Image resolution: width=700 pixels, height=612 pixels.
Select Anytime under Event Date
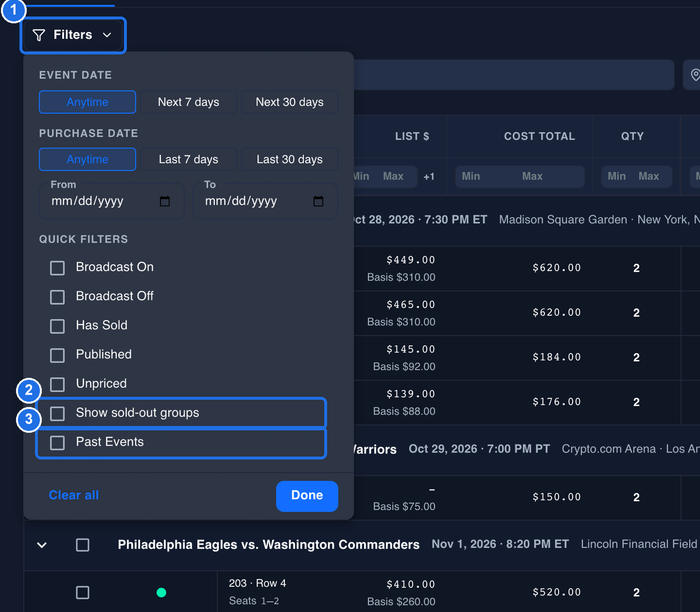(x=87, y=102)
